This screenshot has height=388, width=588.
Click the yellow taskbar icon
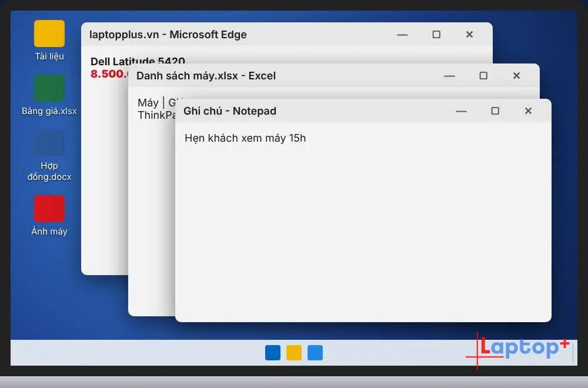(x=294, y=353)
